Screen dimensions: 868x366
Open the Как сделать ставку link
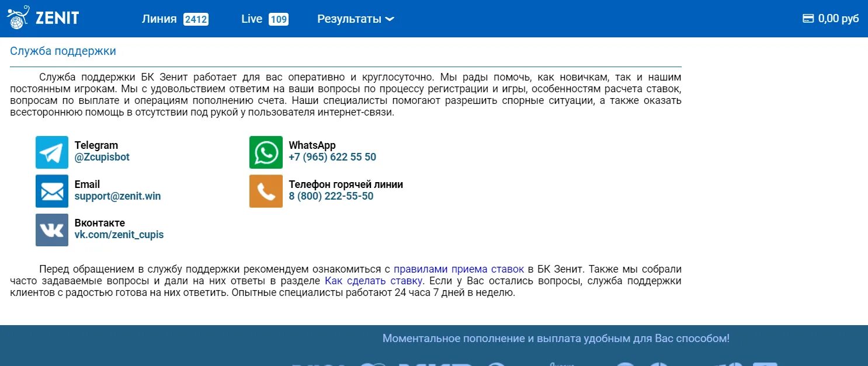click(x=373, y=281)
